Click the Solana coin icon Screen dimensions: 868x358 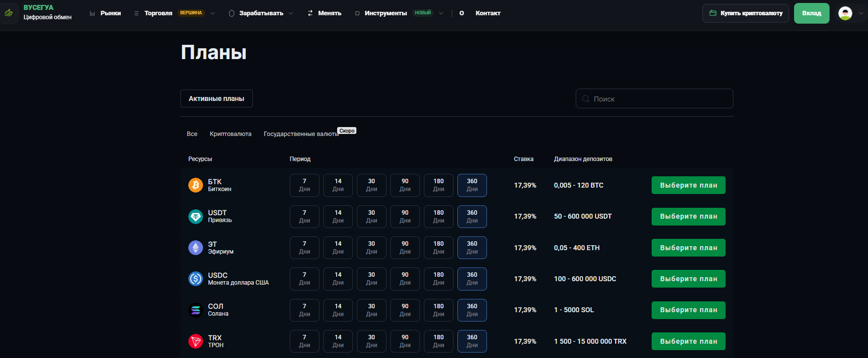196,310
